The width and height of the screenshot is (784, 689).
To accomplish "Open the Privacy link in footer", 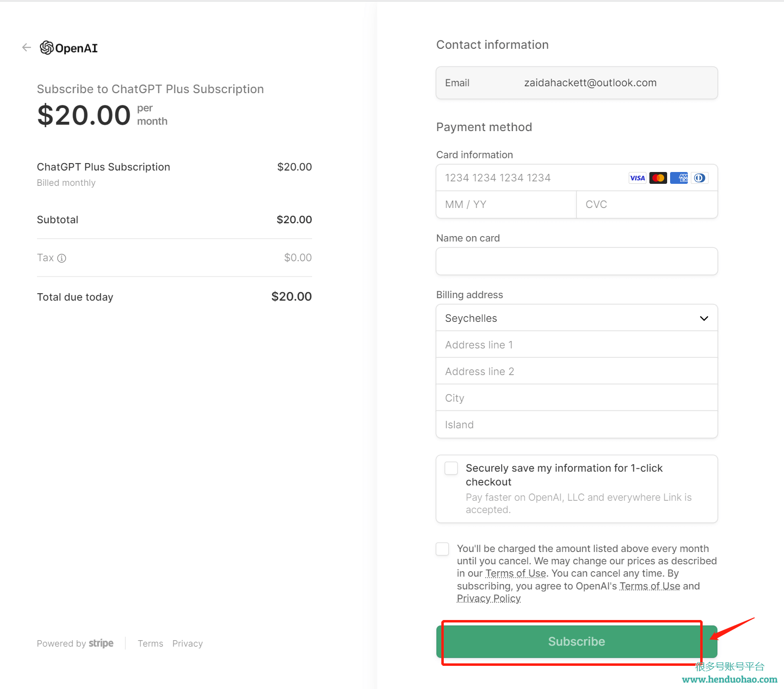I will click(x=187, y=644).
